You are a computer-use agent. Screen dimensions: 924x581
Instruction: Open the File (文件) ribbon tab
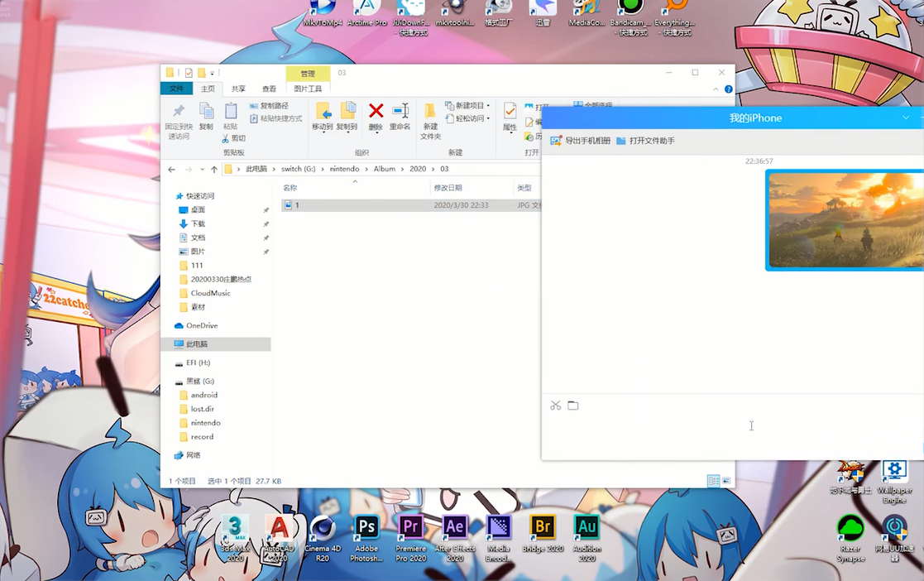[177, 89]
